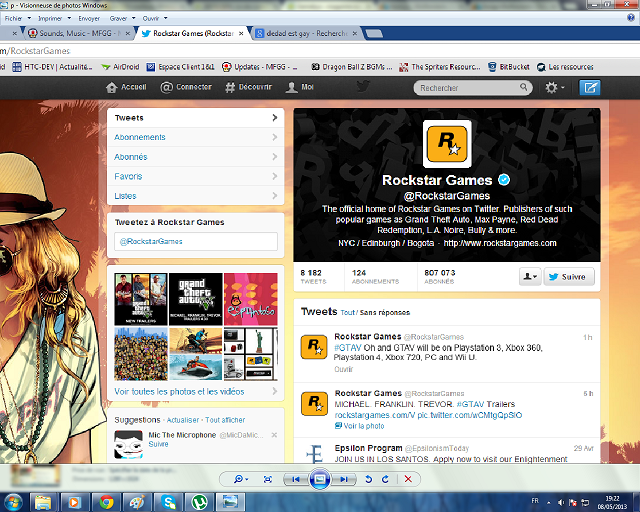The image size is (640, 512).
Task: Switch to the Sounds, Music - MFGG tab
Action: click(78, 33)
